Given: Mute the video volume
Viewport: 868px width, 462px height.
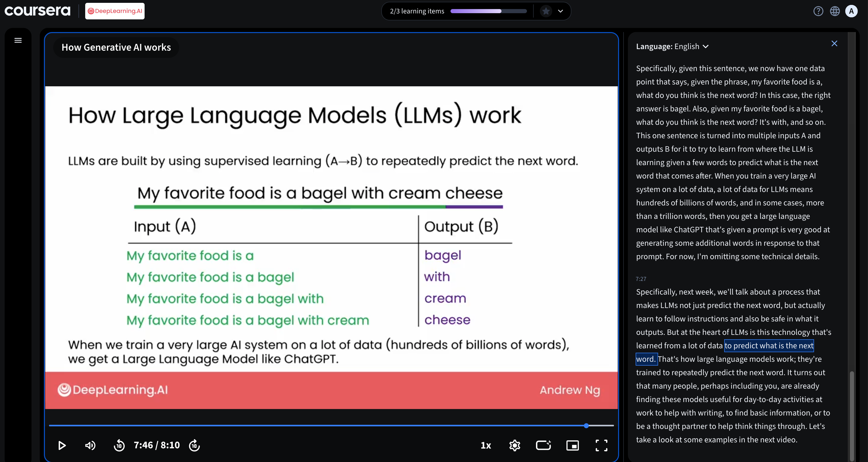Looking at the screenshot, I should (x=90, y=445).
